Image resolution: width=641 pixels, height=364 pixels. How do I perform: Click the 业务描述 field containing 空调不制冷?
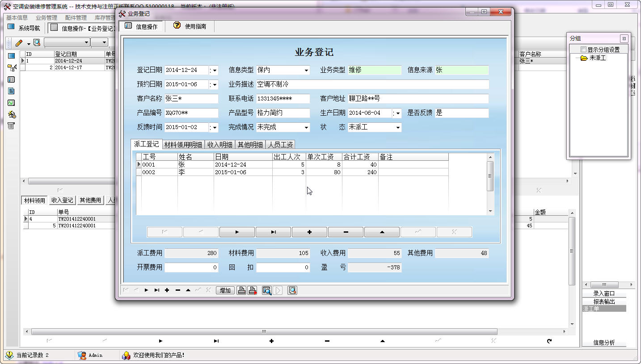pyautogui.click(x=372, y=84)
